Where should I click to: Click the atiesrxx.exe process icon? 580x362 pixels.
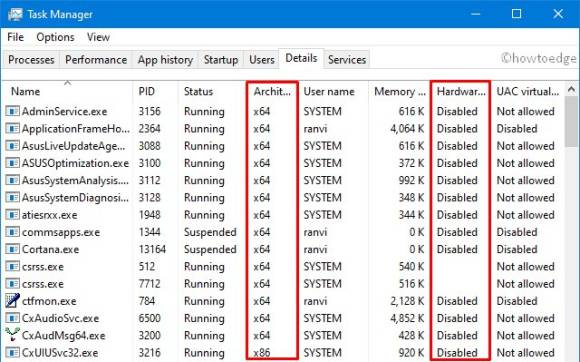tap(12, 215)
